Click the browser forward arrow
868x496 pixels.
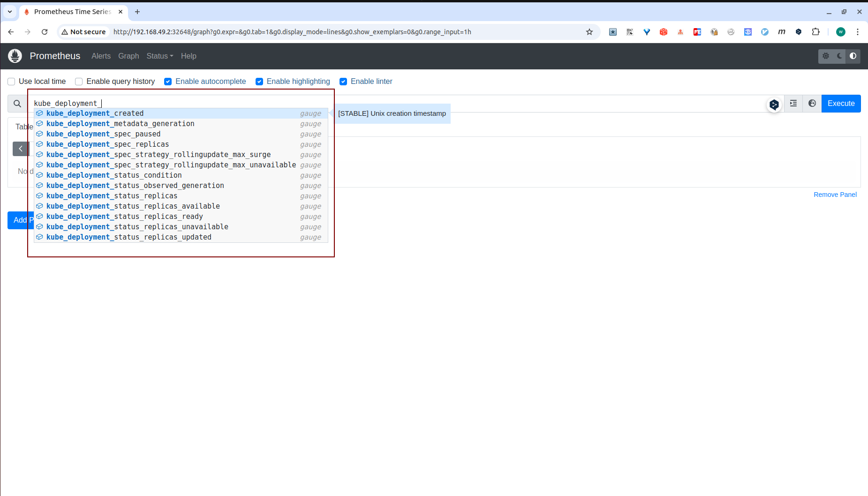tap(28, 32)
